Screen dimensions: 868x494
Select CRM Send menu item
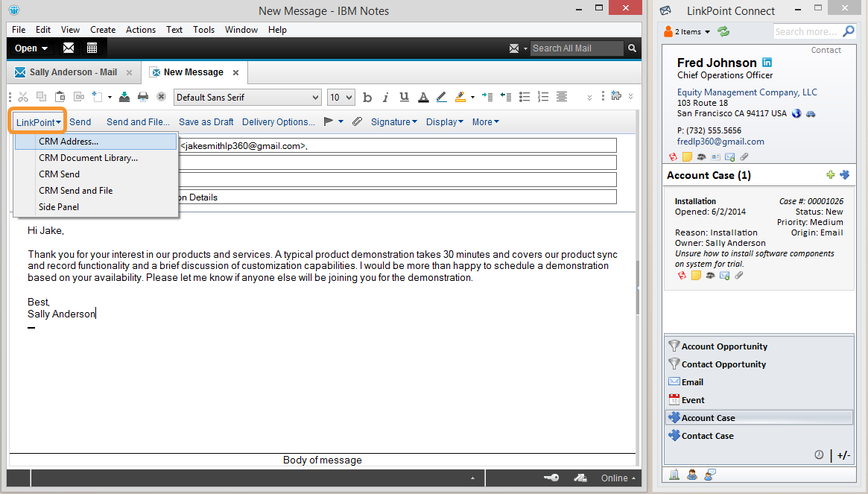[95, 174]
